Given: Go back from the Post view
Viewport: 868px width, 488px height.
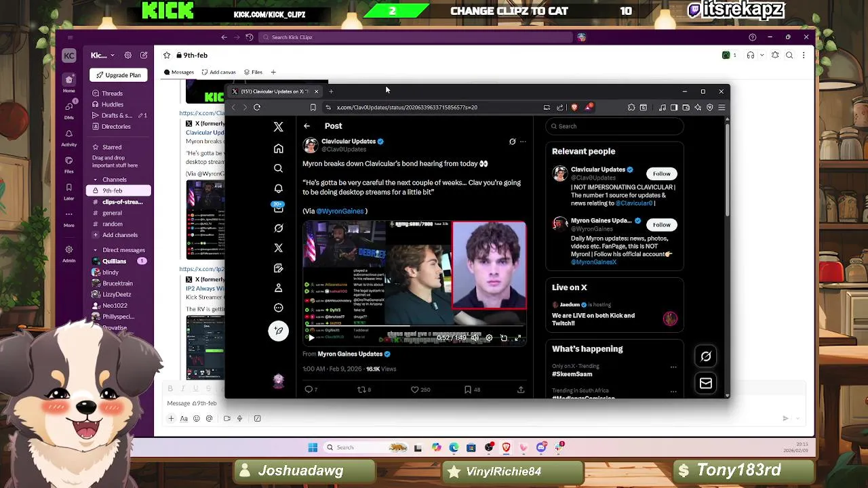Looking at the screenshot, I should tap(307, 126).
